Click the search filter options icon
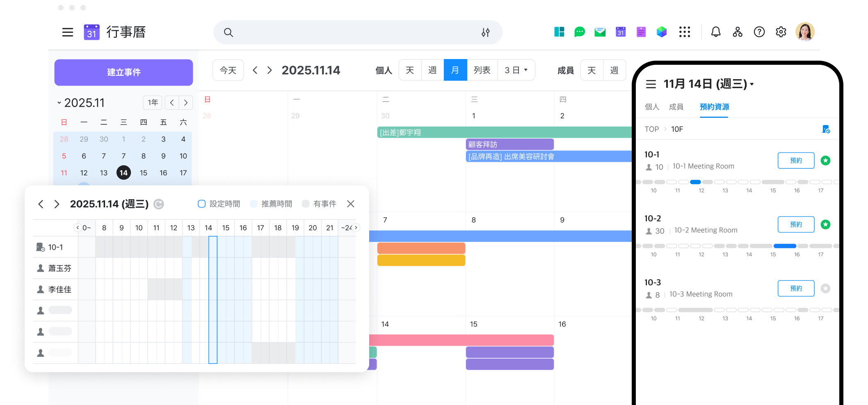The width and height of the screenshot is (868, 405). pos(485,32)
